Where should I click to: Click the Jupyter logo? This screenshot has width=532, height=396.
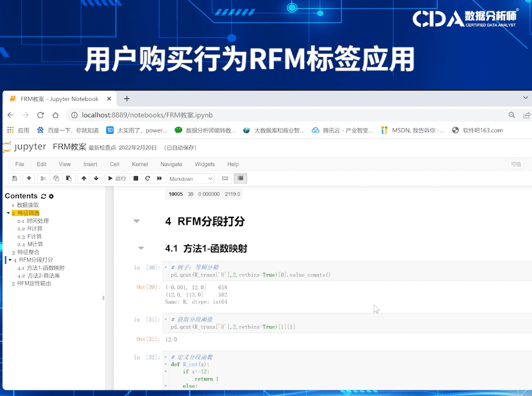pos(24,147)
